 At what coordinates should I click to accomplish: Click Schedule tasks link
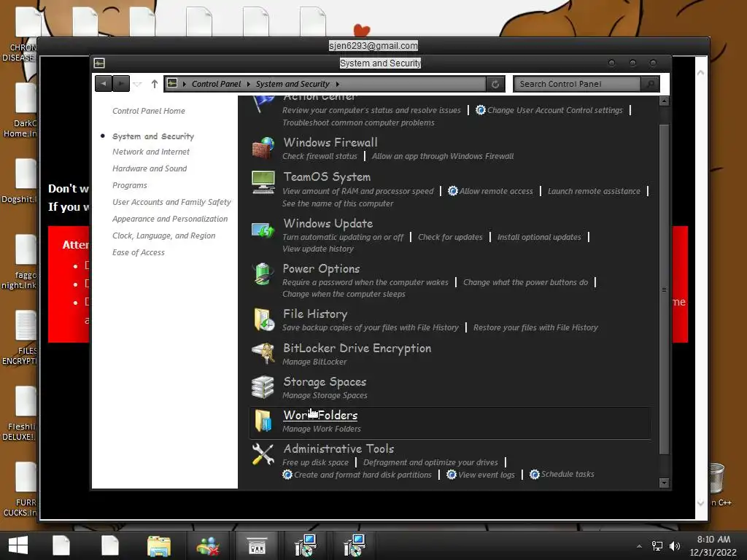click(568, 474)
